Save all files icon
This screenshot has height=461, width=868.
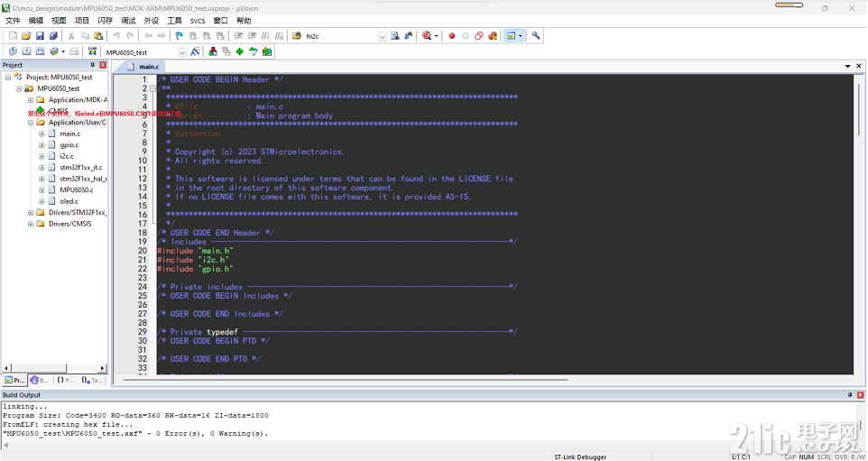point(54,36)
